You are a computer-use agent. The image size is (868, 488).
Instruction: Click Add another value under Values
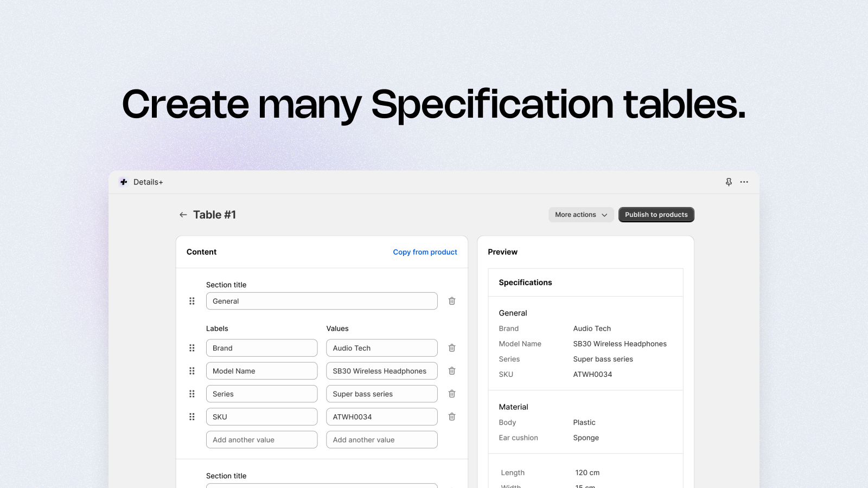(381, 439)
